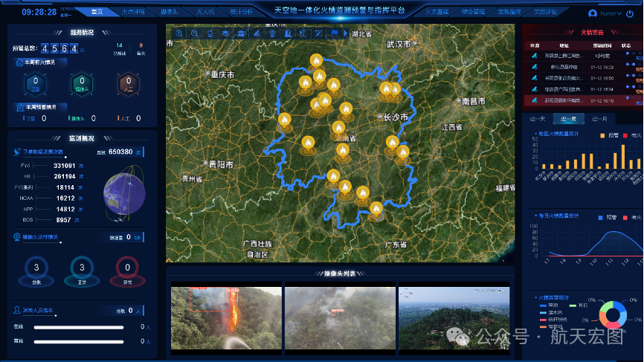Click the 综合管理 top navigation button
This screenshot has height=362, width=644.
pos(473,12)
